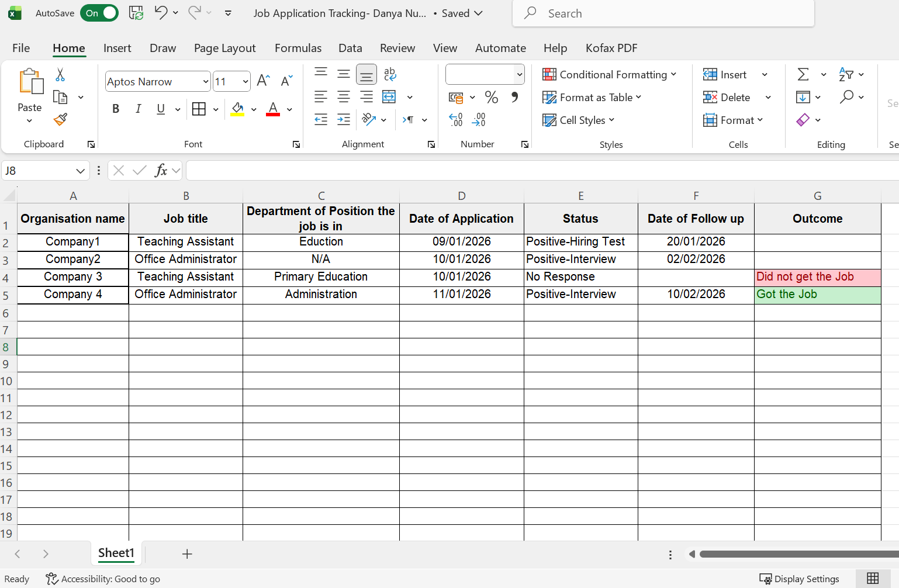Open the Font dialog launcher
Image resolution: width=899 pixels, height=588 pixels.
(296, 144)
